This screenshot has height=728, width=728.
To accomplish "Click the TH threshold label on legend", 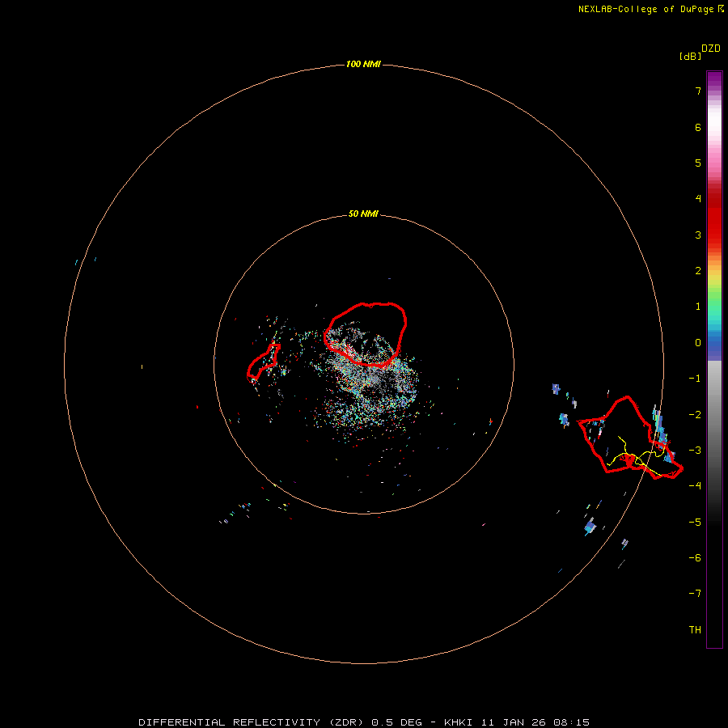I will [x=695, y=630].
